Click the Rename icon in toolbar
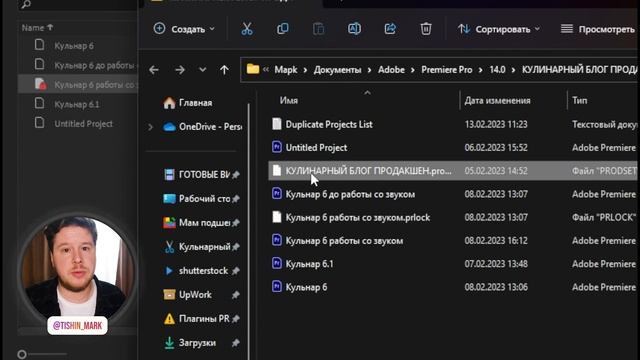640x360 pixels. (x=354, y=29)
